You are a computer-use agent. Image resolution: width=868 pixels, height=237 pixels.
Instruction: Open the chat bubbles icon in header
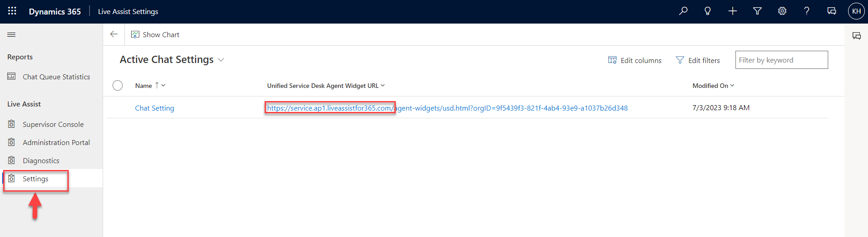coord(831,11)
